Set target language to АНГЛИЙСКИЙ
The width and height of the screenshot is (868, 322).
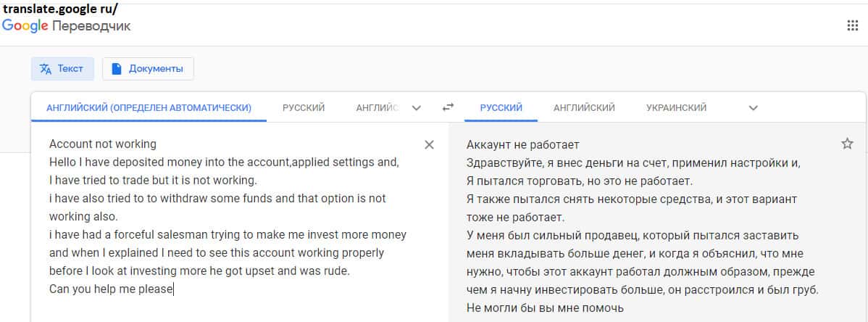pos(584,107)
